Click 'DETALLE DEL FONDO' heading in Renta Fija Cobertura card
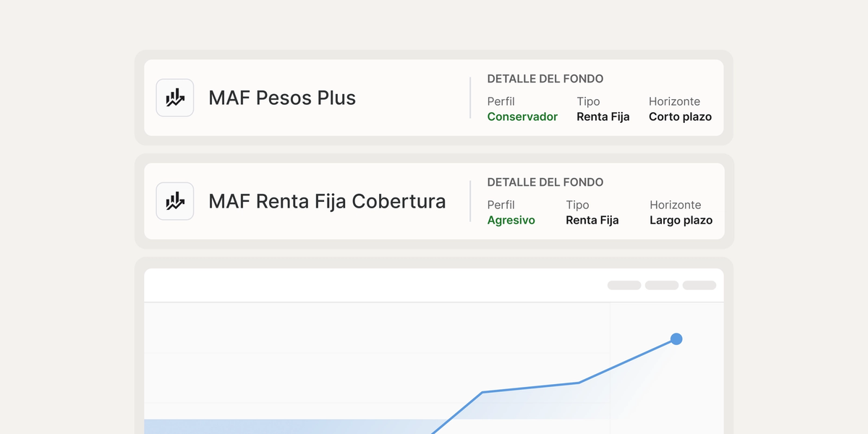This screenshot has height=434, width=868. [545, 182]
